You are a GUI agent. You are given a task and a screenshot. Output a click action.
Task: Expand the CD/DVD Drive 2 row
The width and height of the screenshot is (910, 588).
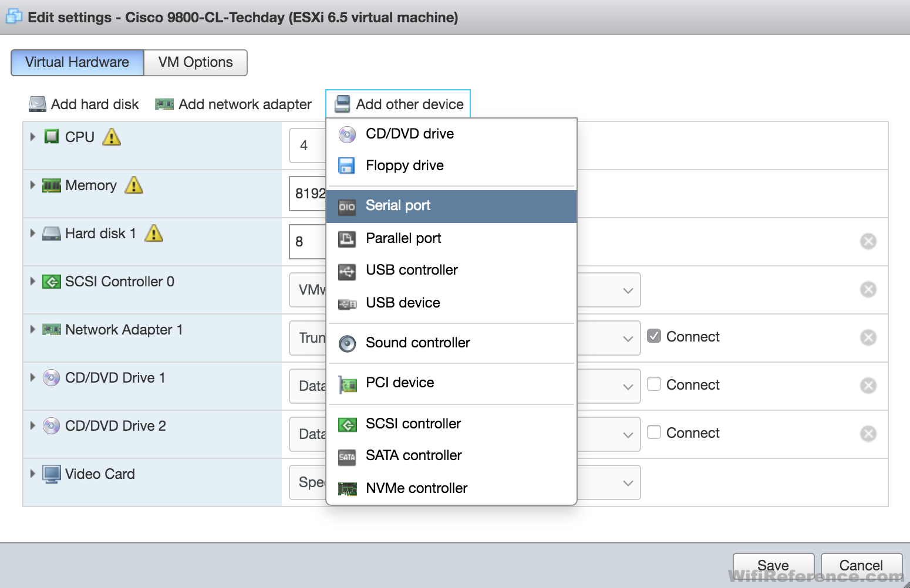33,425
